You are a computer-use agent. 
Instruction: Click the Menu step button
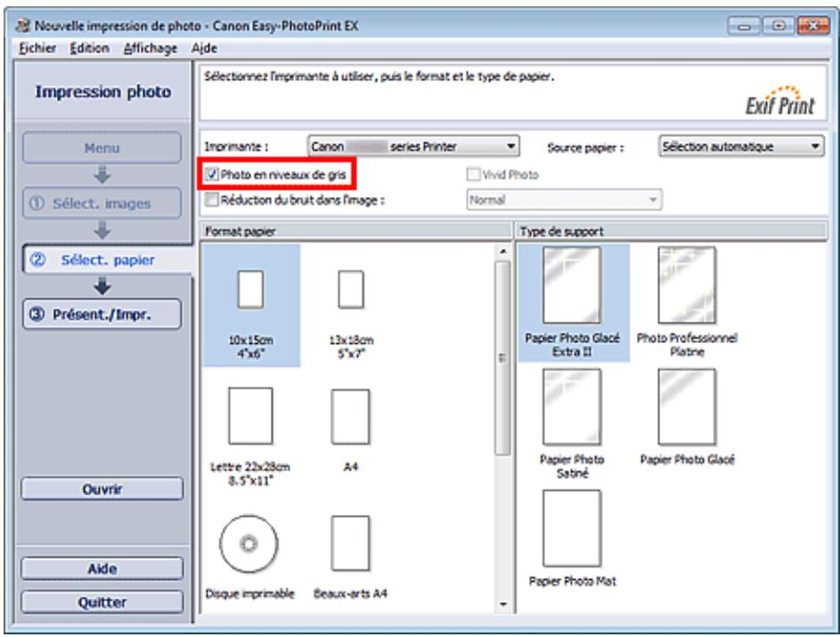[x=102, y=148]
